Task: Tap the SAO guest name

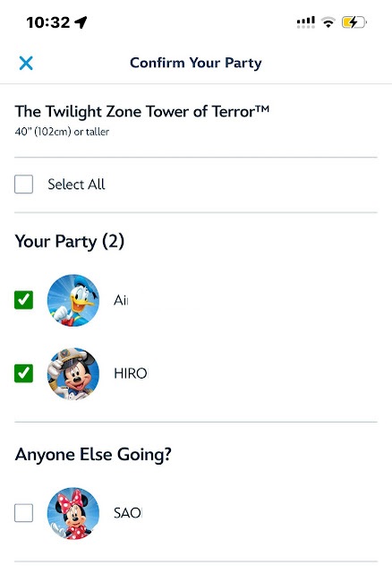Action: [128, 513]
